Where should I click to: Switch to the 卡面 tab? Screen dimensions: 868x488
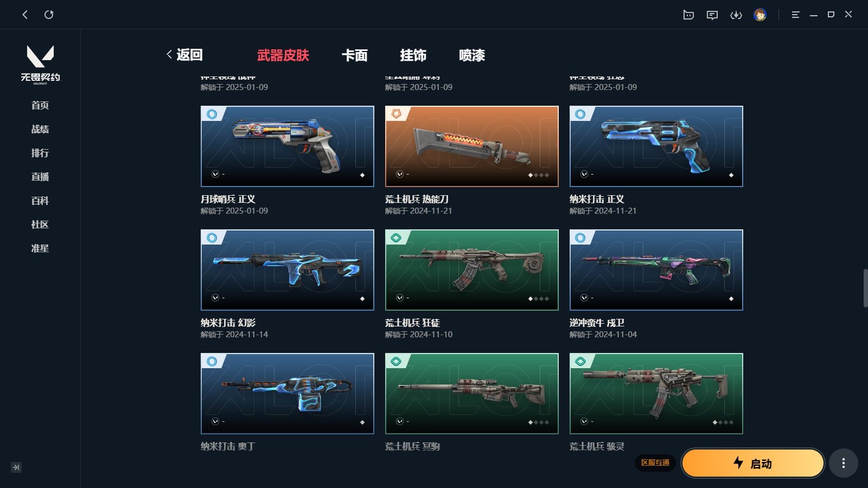coord(355,55)
